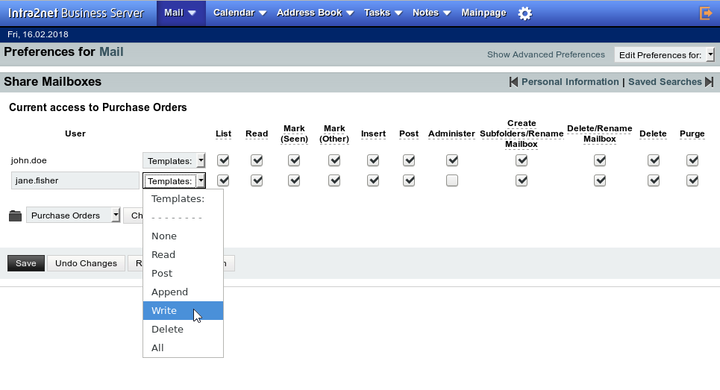Viewport: 720px width, 390px height.
Task: Click the Create Subfolders/Rename Mailbox header
Action: [x=522, y=134]
